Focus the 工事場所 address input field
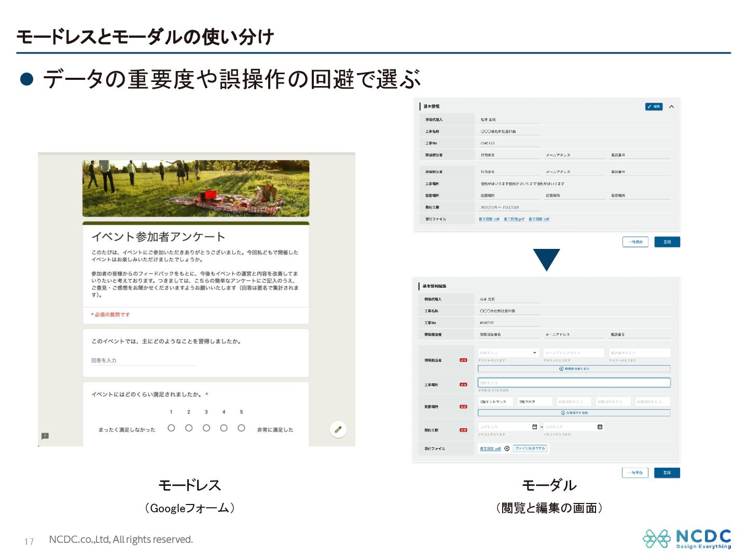The image size is (747, 560). pyautogui.click(x=574, y=383)
